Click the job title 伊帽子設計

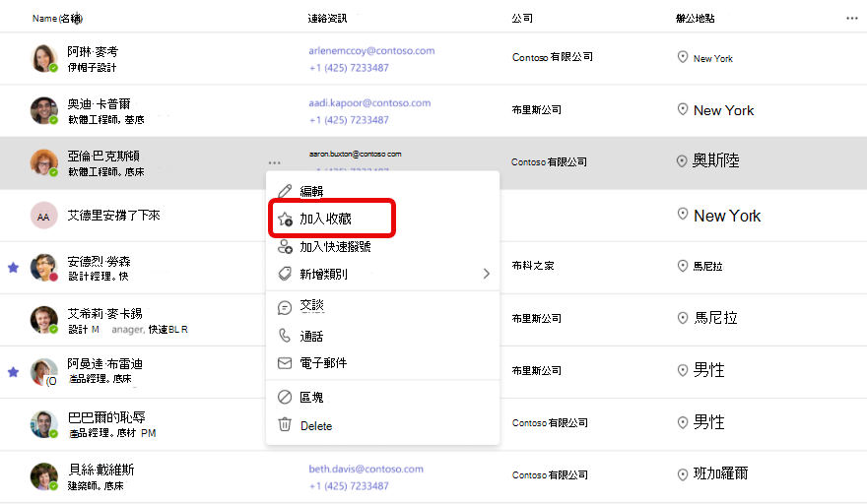click(x=92, y=67)
